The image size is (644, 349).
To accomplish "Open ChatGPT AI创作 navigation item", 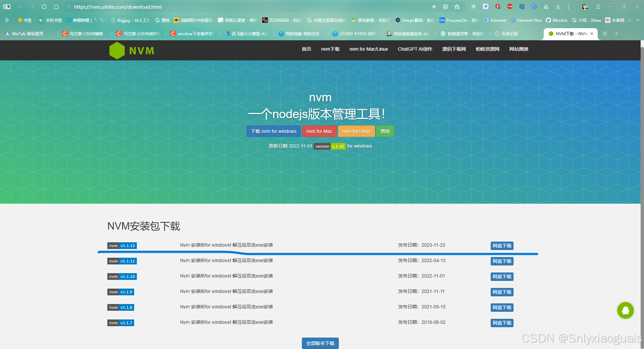I will pyautogui.click(x=415, y=49).
